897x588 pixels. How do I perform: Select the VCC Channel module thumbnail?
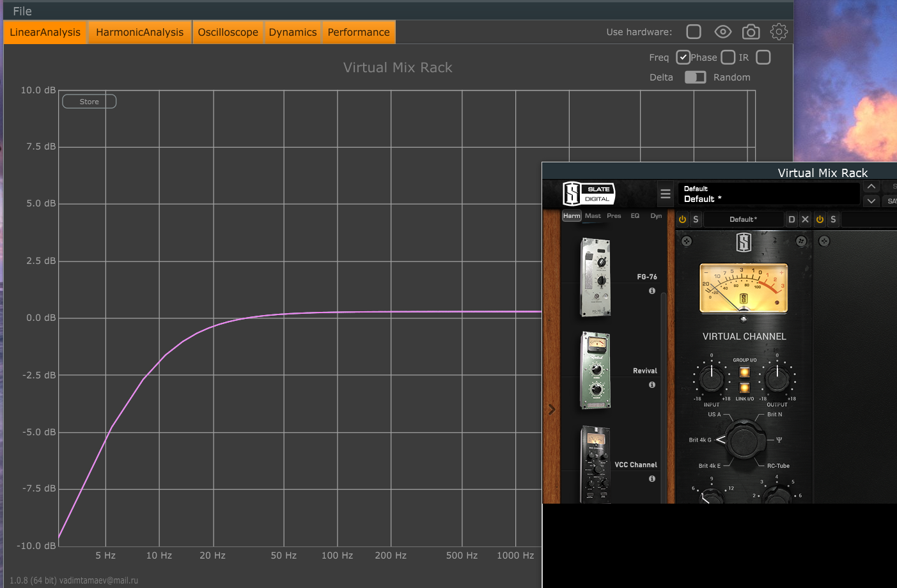(595, 464)
